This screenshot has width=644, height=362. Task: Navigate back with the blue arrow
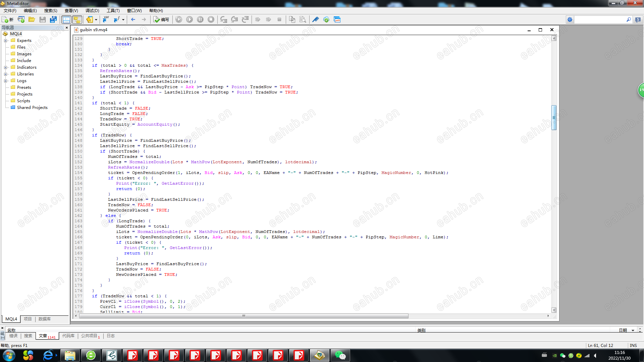tap(133, 19)
